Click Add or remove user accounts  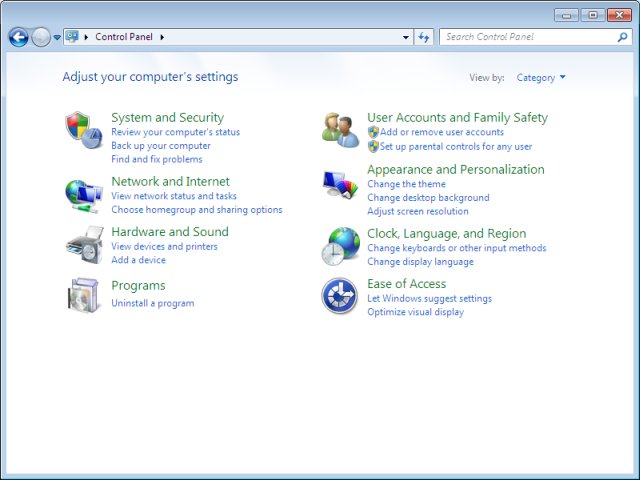442,132
